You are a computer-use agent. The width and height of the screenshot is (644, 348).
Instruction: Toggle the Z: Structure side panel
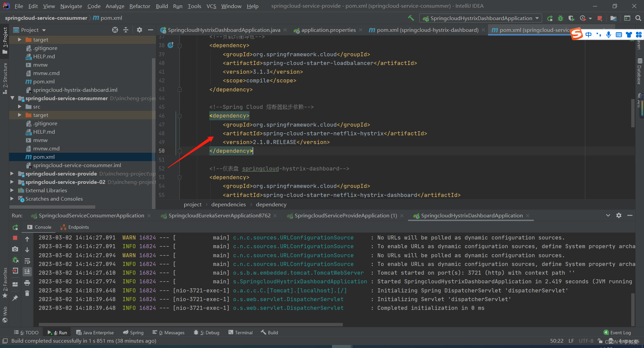click(x=5, y=78)
